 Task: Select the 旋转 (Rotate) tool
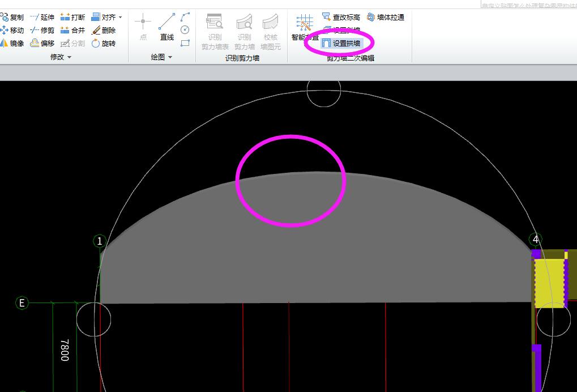(x=104, y=44)
